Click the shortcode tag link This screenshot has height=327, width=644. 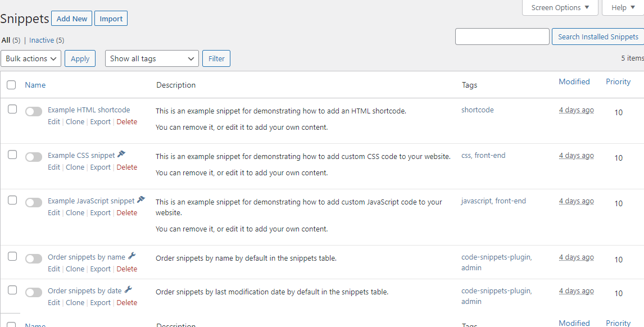(x=477, y=109)
